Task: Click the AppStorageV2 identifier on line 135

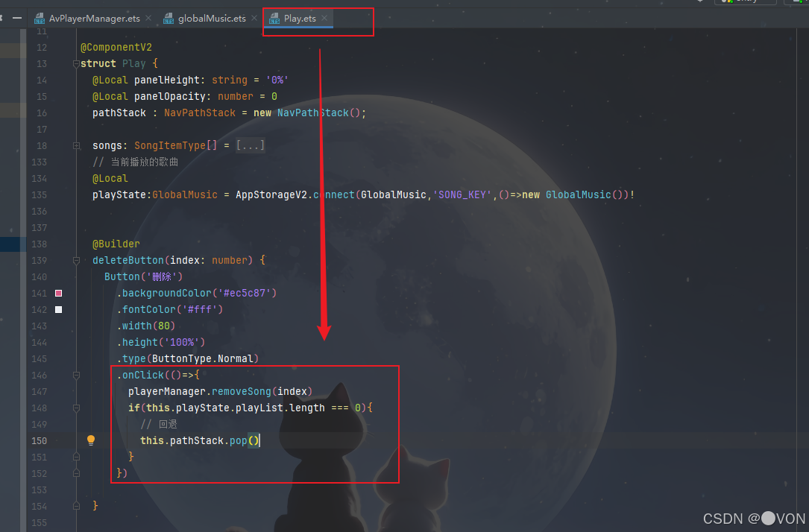Action: pyautogui.click(x=271, y=195)
